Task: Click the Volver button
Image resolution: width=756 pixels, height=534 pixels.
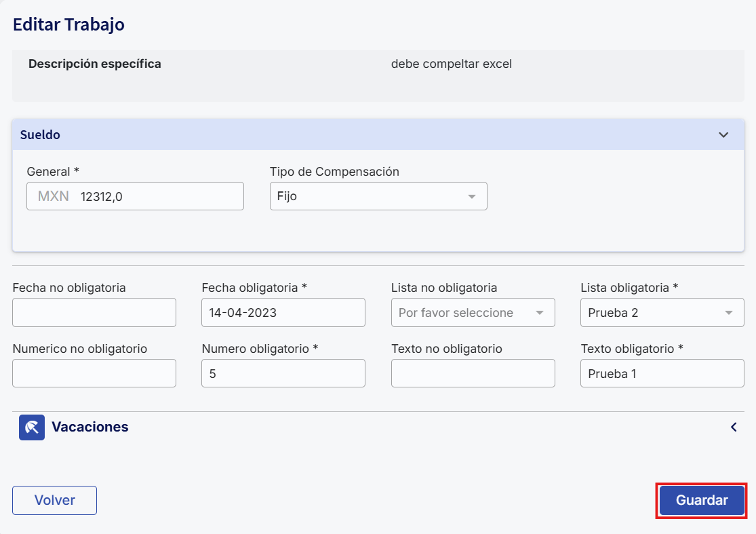Action: [x=54, y=501]
